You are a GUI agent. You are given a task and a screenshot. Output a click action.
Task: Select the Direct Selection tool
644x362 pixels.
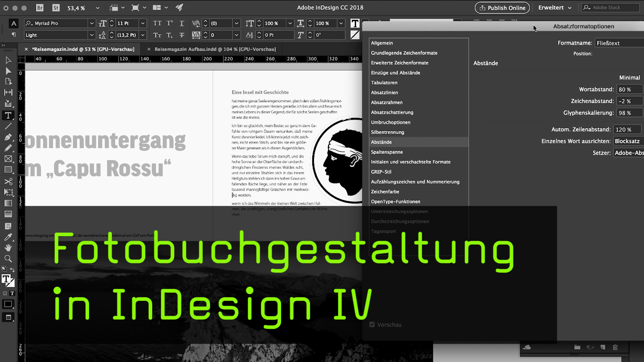coord(8,71)
